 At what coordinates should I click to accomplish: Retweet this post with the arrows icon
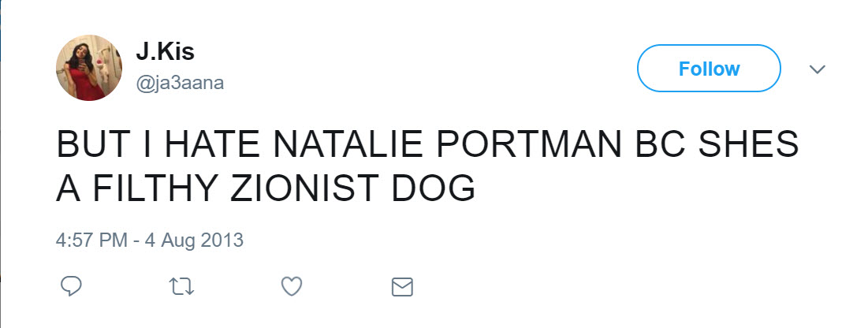(x=181, y=286)
